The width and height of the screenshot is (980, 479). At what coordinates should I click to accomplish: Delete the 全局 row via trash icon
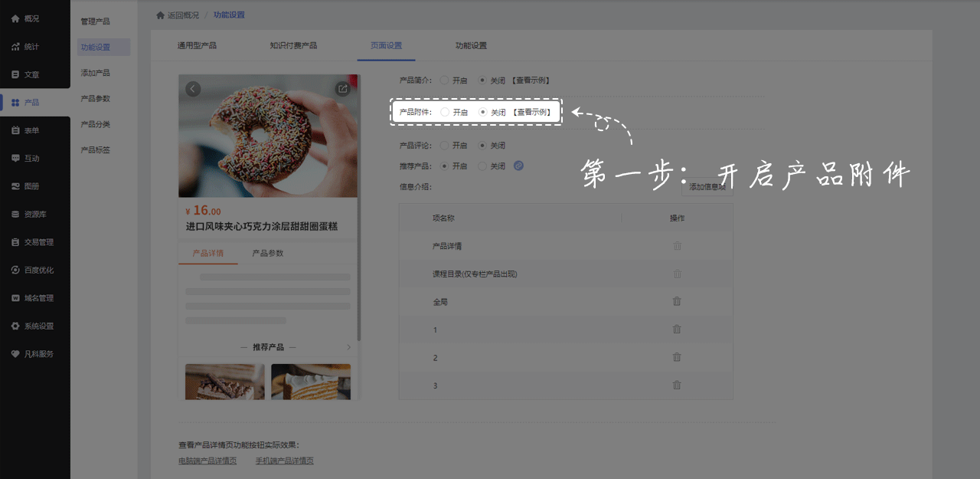(x=677, y=301)
